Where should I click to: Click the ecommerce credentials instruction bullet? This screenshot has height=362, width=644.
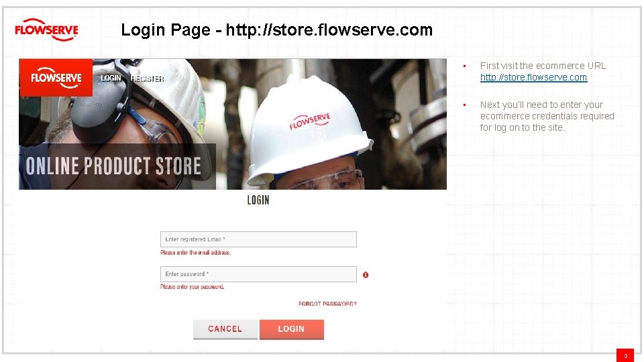(x=547, y=116)
